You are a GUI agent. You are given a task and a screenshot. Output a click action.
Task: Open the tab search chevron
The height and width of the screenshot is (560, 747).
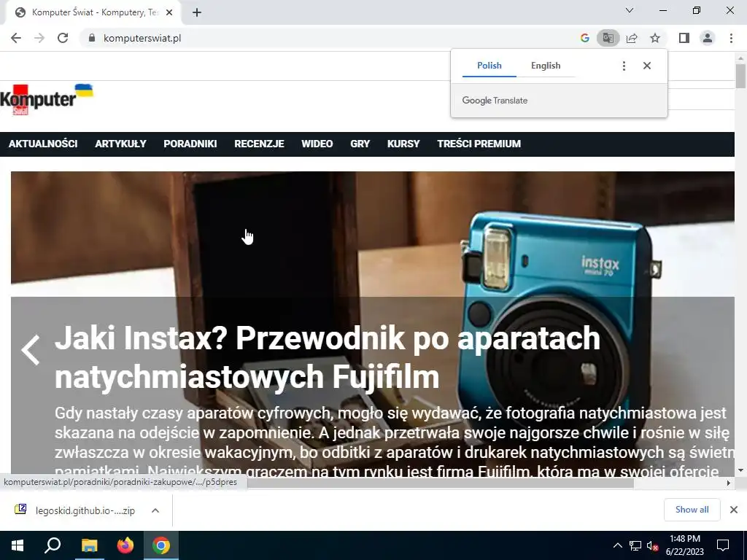[x=630, y=10]
